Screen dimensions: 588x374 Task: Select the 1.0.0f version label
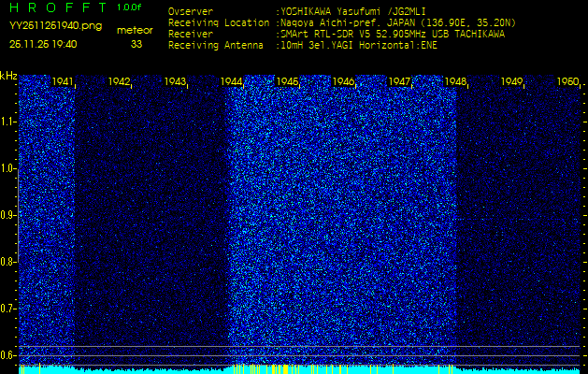(129, 7)
